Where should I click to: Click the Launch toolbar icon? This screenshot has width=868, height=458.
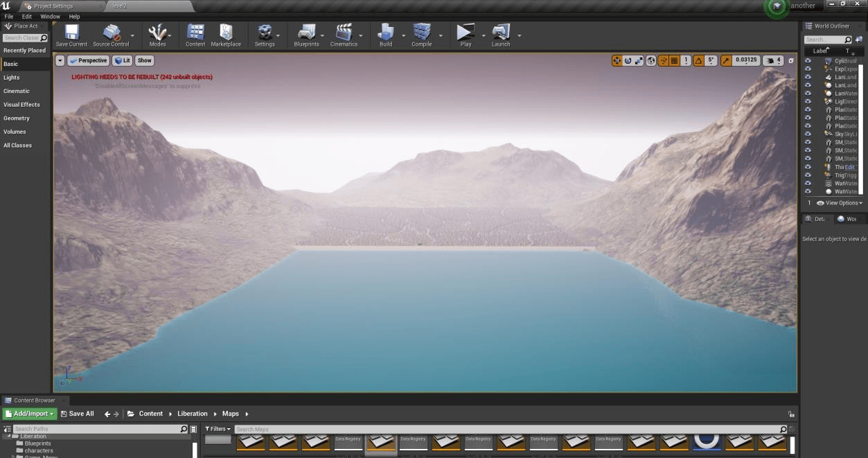pyautogui.click(x=501, y=35)
